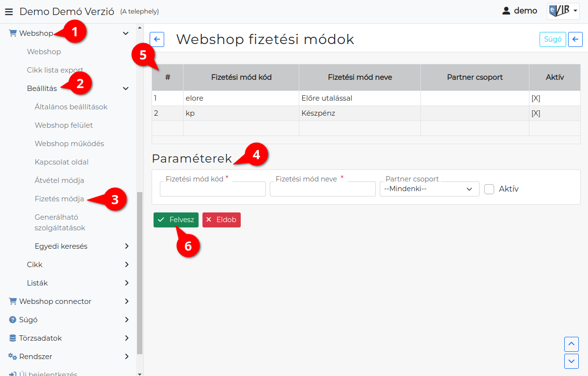Expand the Törzsadatok chevron
The image size is (588, 376).
click(x=127, y=338)
